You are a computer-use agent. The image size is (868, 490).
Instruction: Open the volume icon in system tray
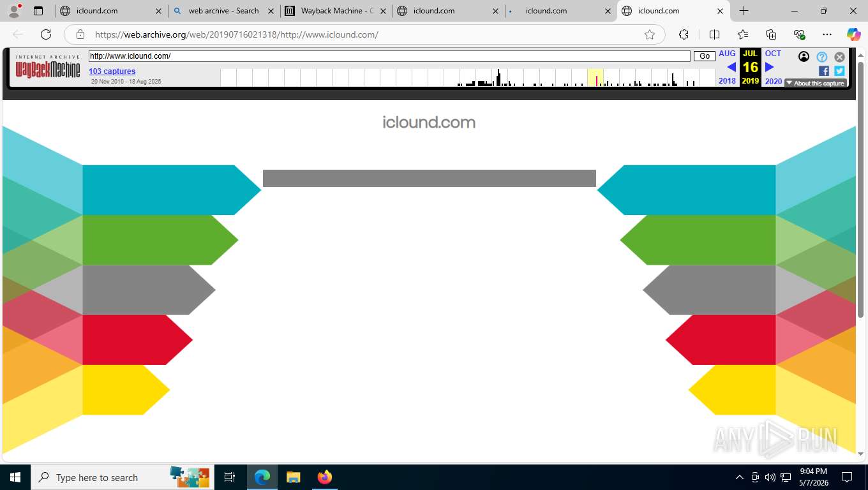tap(770, 477)
